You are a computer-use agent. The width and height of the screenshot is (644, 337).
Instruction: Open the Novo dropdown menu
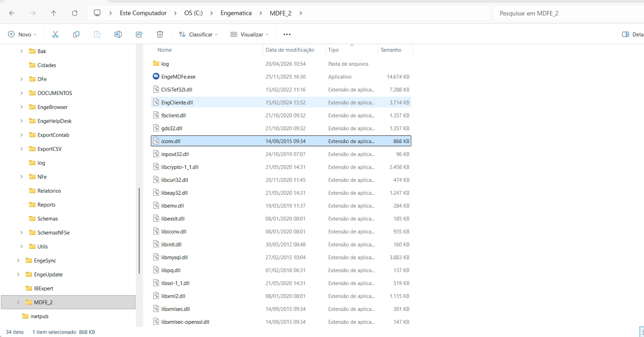[22, 34]
